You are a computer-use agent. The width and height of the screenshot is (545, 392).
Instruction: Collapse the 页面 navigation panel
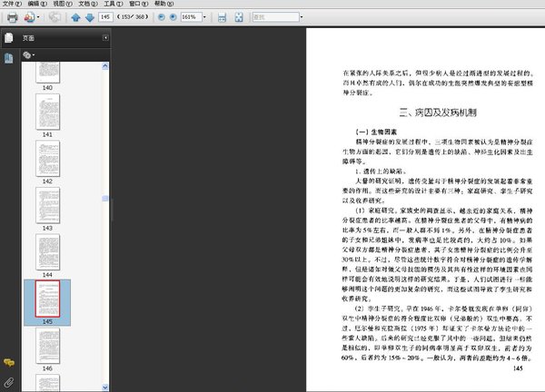(x=105, y=38)
